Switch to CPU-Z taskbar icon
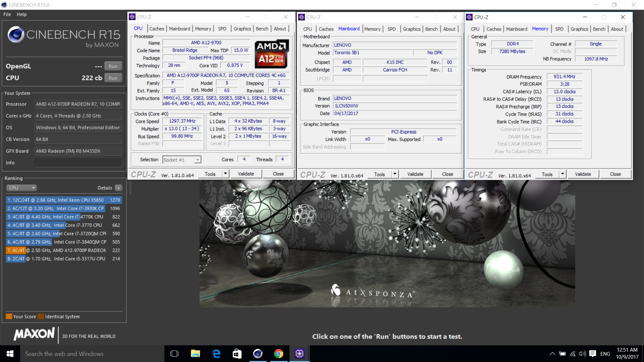 pyautogui.click(x=299, y=354)
